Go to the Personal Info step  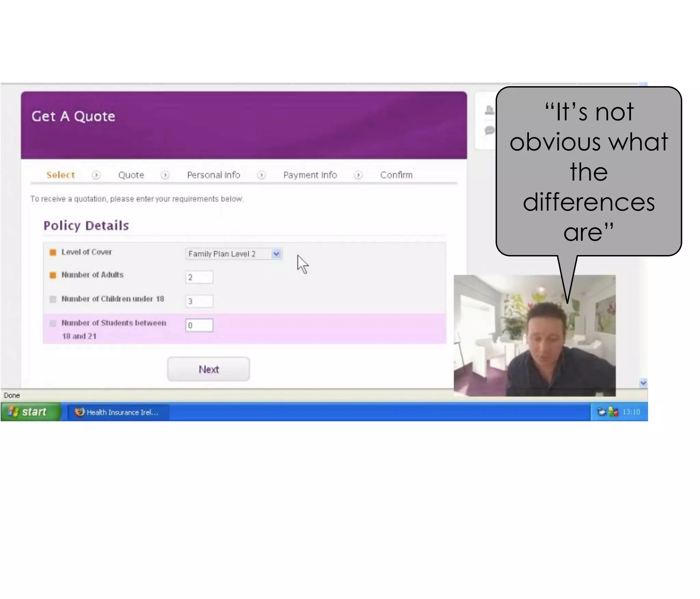tap(214, 175)
